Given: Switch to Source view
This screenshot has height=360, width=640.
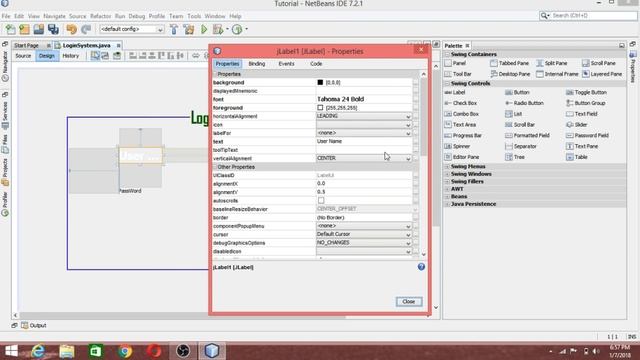Looking at the screenshot, I should coord(23,56).
